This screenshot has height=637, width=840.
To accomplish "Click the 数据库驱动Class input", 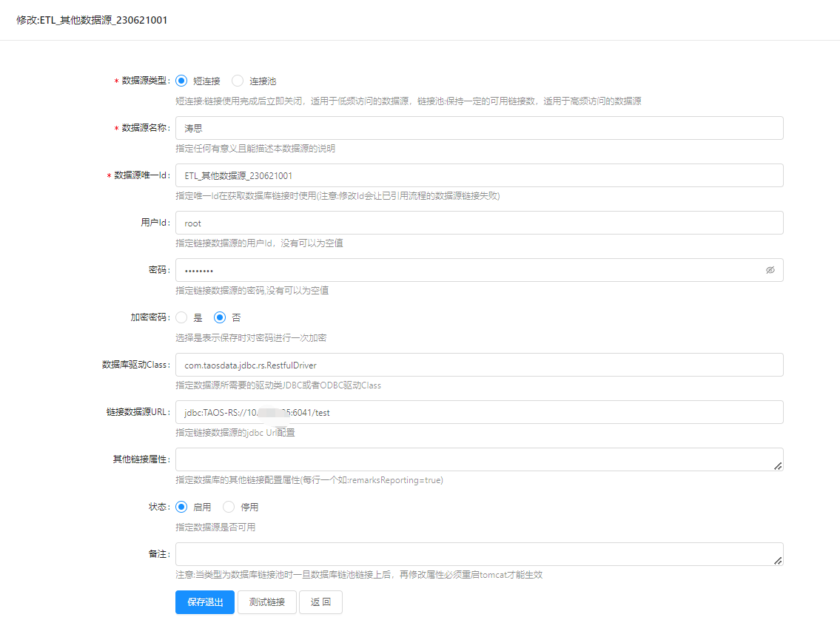I will point(479,365).
